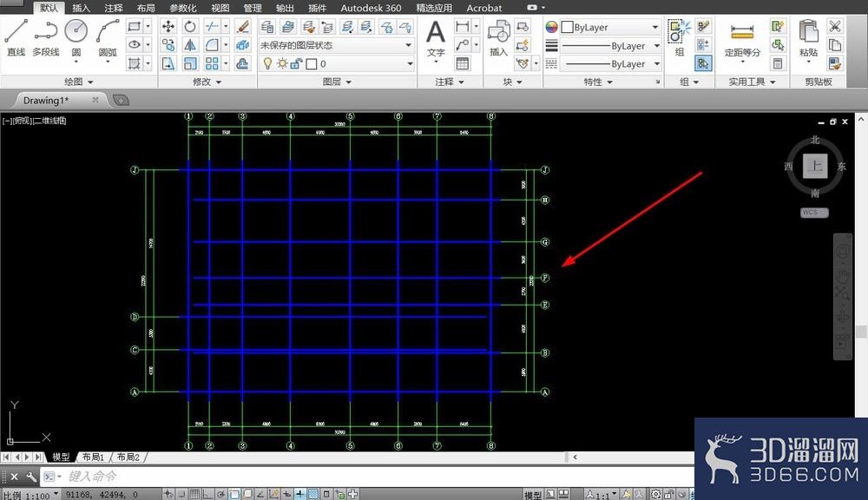Click the Offset tool icon

point(242,63)
